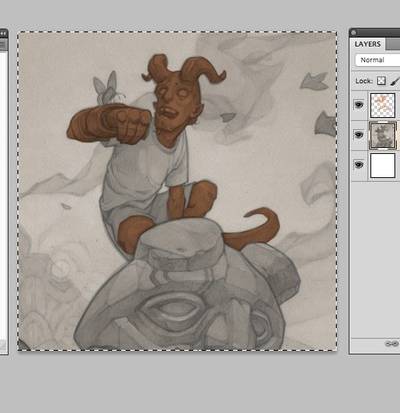Image resolution: width=400 pixels, height=413 pixels.
Task: Open the Normal blend mode dropdown
Action: [377, 60]
